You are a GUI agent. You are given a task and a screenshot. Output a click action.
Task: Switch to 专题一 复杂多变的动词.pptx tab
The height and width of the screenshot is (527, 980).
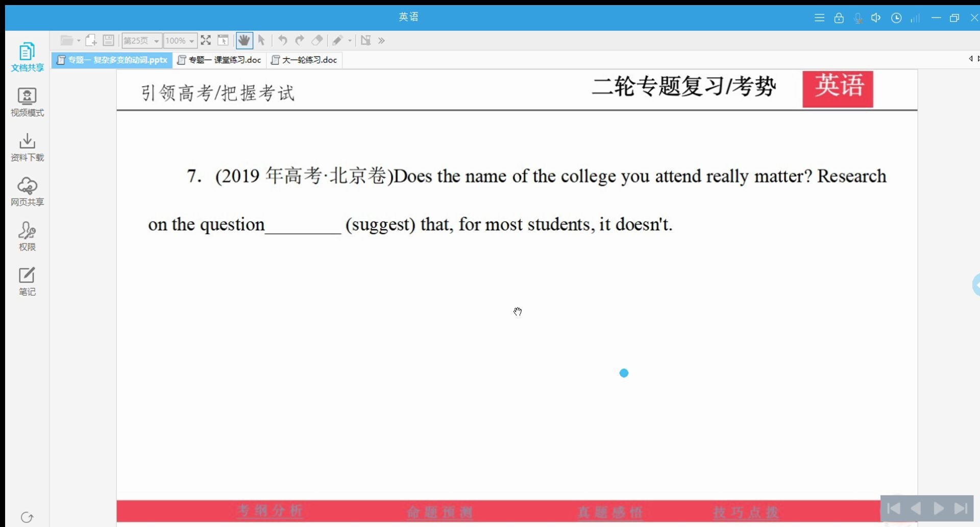point(112,60)
